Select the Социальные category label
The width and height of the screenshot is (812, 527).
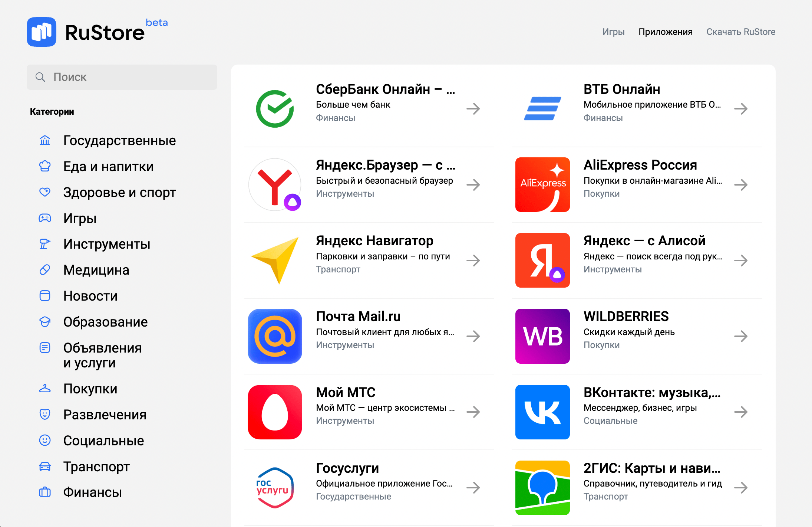103,441
